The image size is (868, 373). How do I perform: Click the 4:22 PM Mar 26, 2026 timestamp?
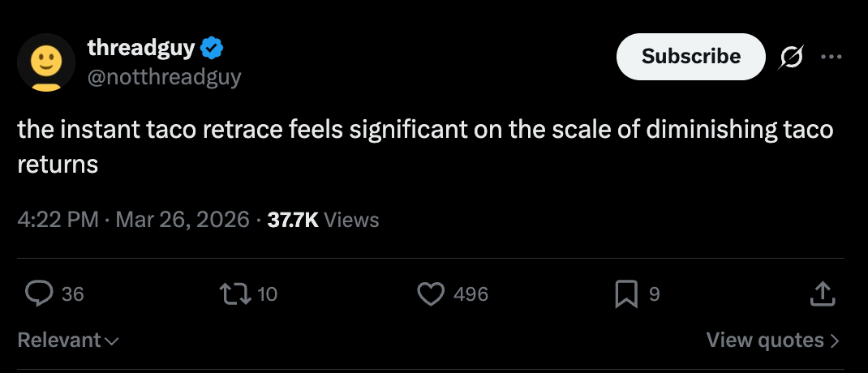(134, 220)
